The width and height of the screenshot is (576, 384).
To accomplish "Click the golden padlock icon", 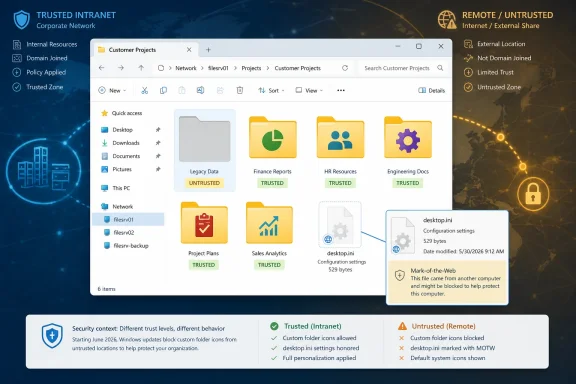I will 533,194.
